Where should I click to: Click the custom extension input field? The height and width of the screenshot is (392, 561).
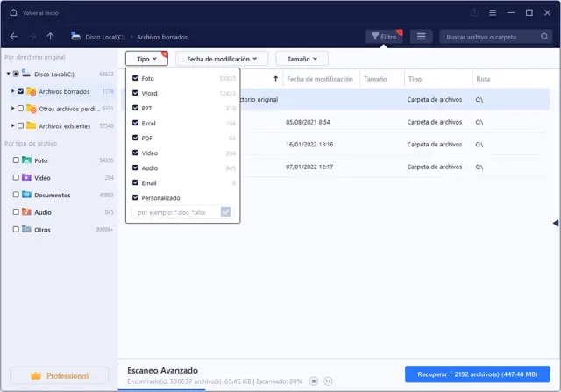175,212
